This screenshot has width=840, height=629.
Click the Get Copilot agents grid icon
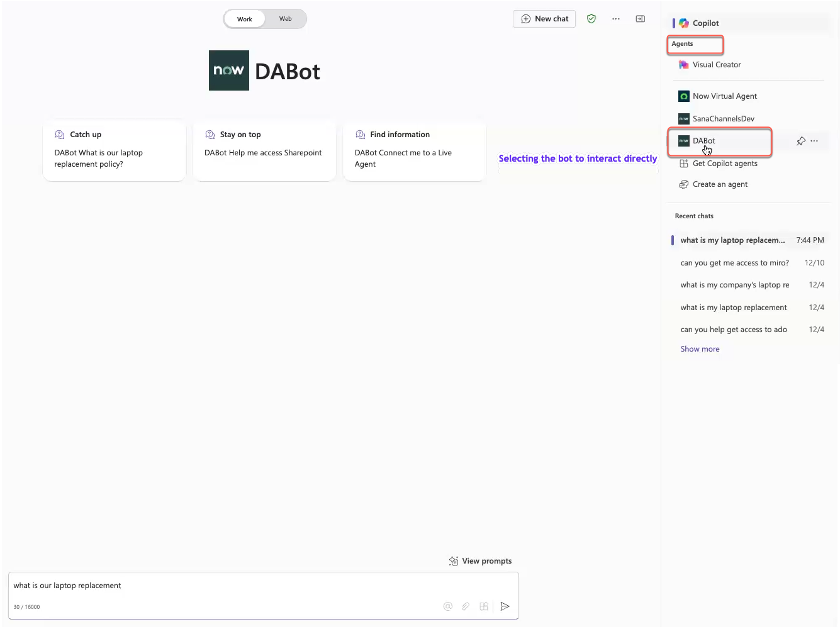pos(684,164)
